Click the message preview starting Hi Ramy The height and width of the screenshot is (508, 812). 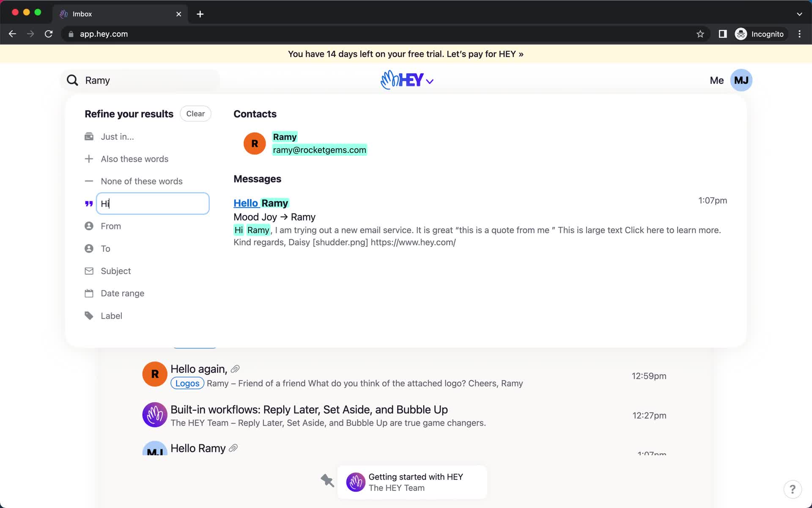(477, 236)
